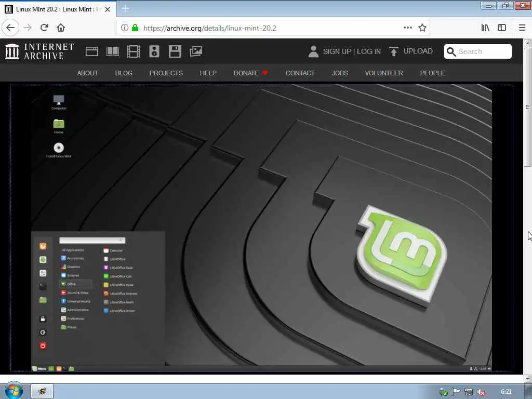Open the Web (Wayback) media icon
Image resolution: width=532 pixels, height=399 pixels.
(x=91, y=51)
